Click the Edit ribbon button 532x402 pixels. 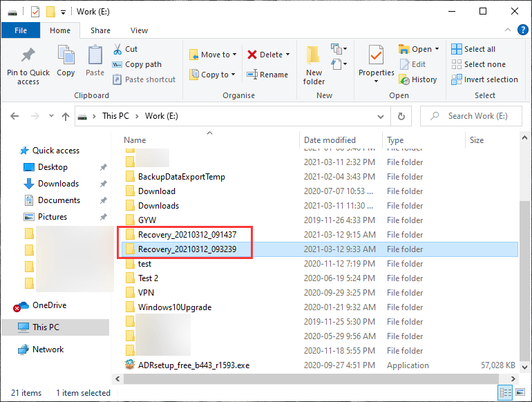pyautogui.click(x=412, y=64)
